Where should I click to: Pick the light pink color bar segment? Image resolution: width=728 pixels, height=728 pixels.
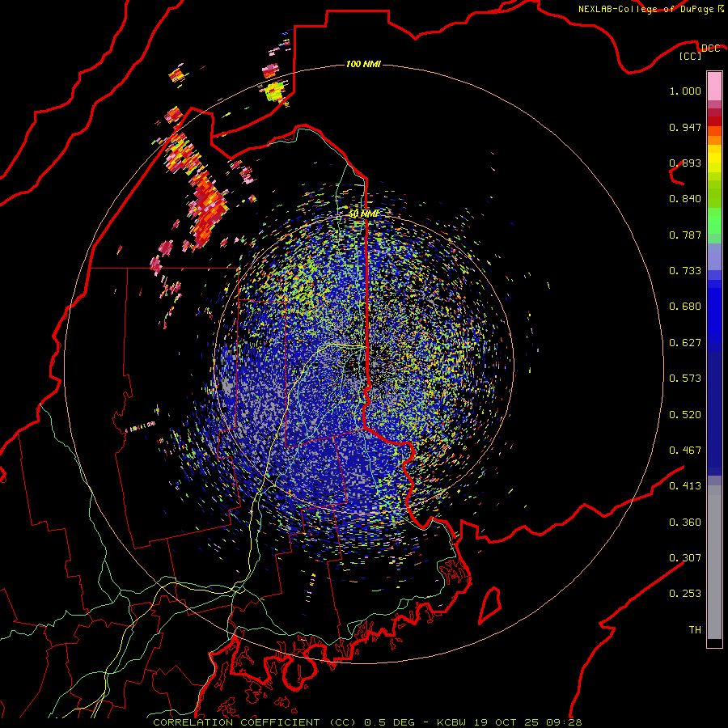[714, 87]
